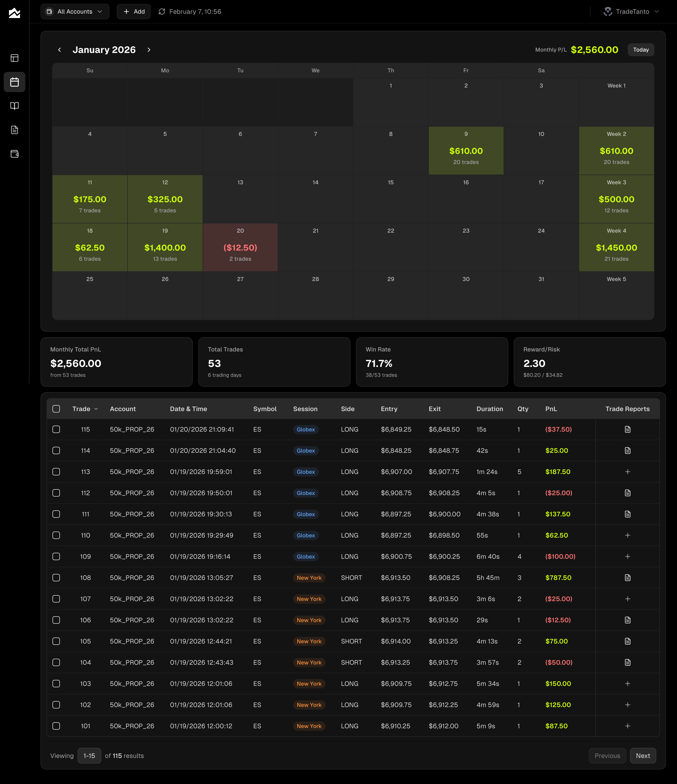
Task: Select the checkbox for trade 101
Action: click(56, 726)
